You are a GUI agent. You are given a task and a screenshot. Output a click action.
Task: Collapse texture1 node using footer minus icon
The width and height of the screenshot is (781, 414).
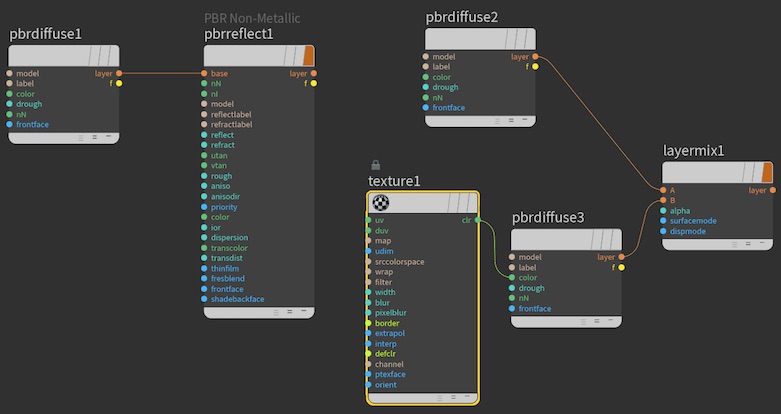(x=468, y=397)
